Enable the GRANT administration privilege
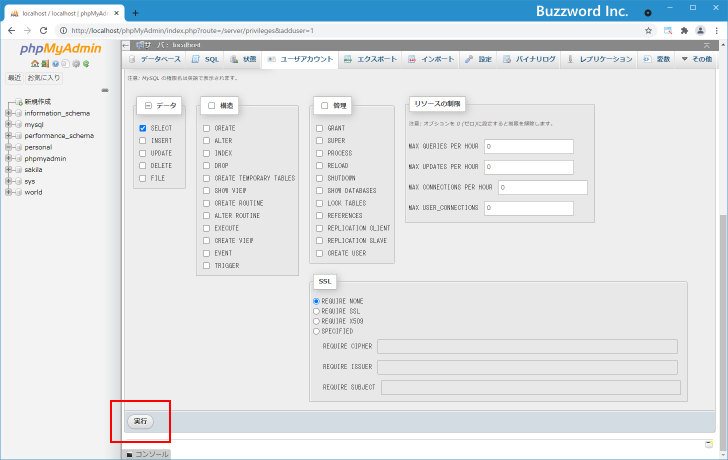The image size is (728, 460). pyautogui.click(x=319, y=128)
